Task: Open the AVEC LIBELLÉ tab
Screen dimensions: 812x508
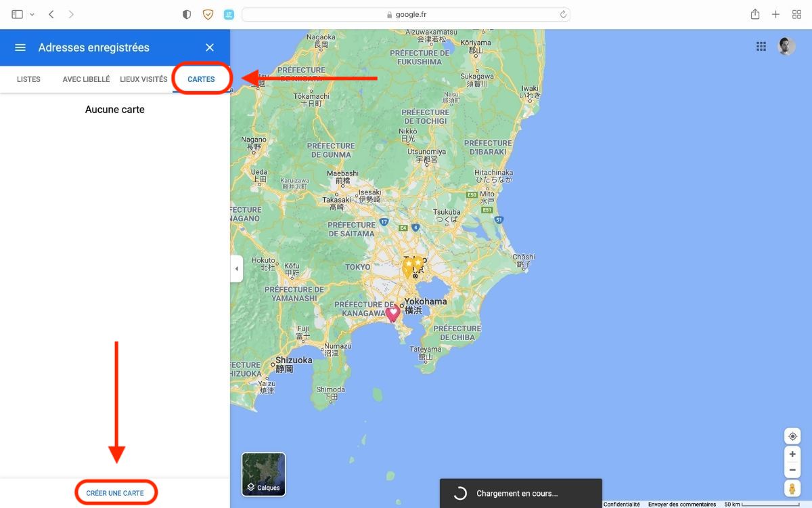Action: (x=86, y=79)
